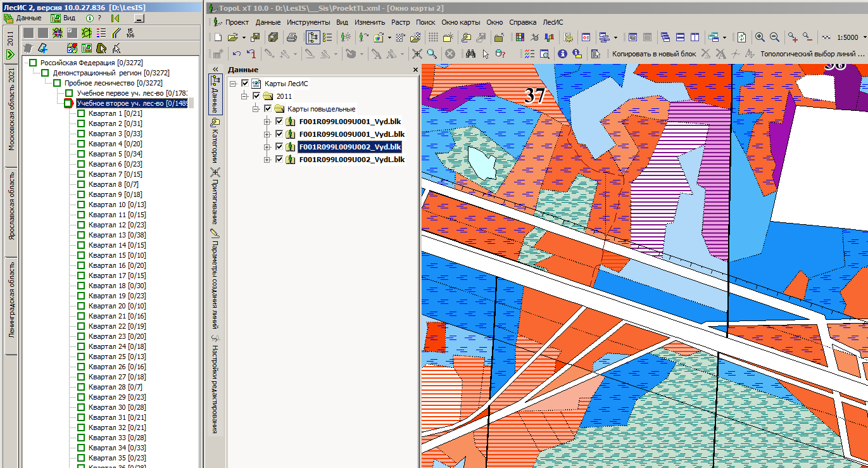Viewport: 868px width, 468px height.
Task: Click the zoom out magnifier icon
Action: [x=774, y=37]
